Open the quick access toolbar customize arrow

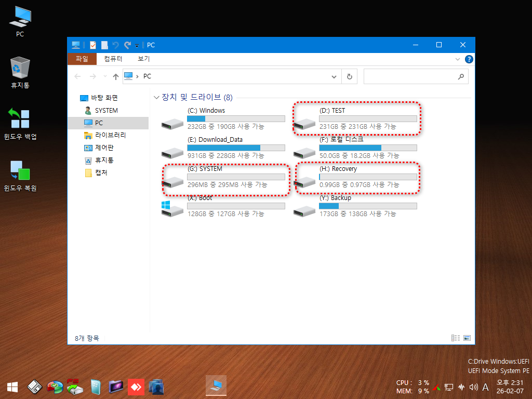pos(137,46)
